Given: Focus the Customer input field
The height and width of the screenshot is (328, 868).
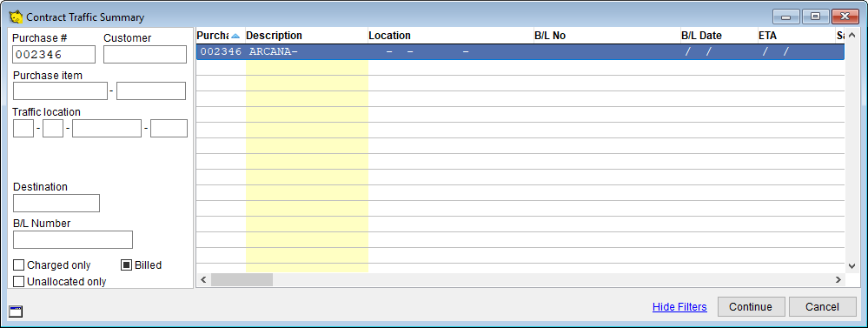Looking at the screenshot, I should 145,54.
